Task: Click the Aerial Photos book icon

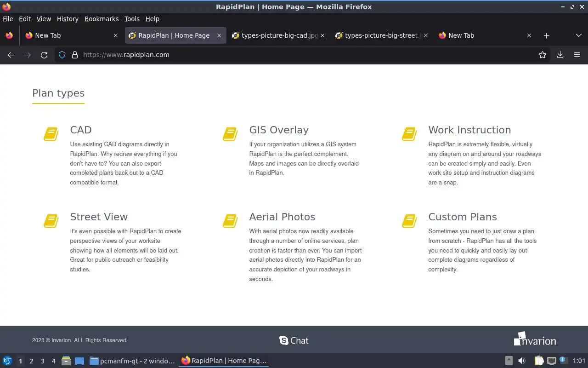Action: click(230, 221)
